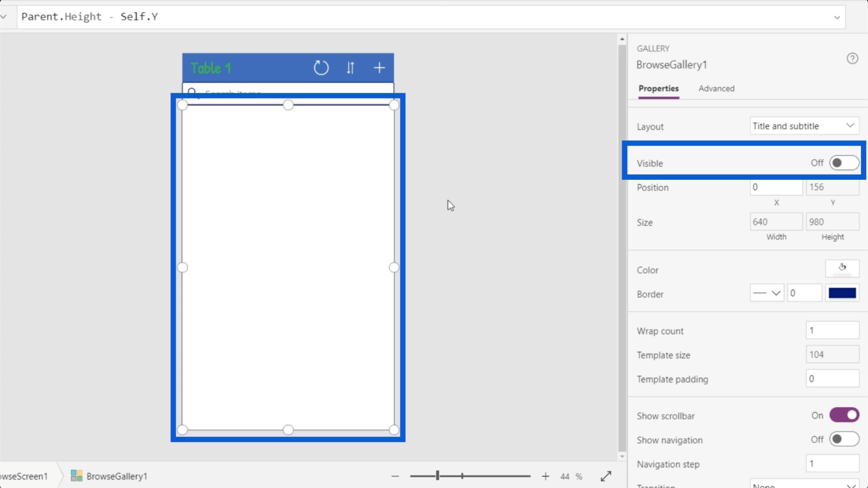This screenshot has height=488, width=868.
Task: Click the fit-to-window expand icon
Action: [x=606, y=476]
